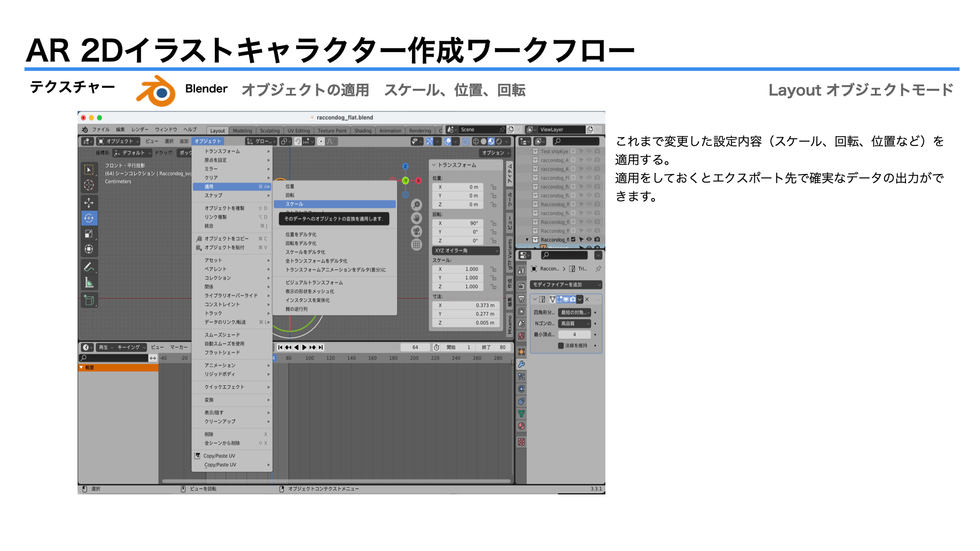Open the Texture checker properties tab
The width and height of the screenshot is (980, 551).
(521, 442)
